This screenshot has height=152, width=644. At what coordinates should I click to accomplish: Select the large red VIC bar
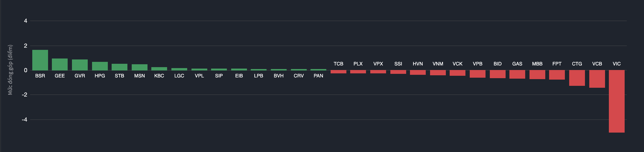point(617,101)
